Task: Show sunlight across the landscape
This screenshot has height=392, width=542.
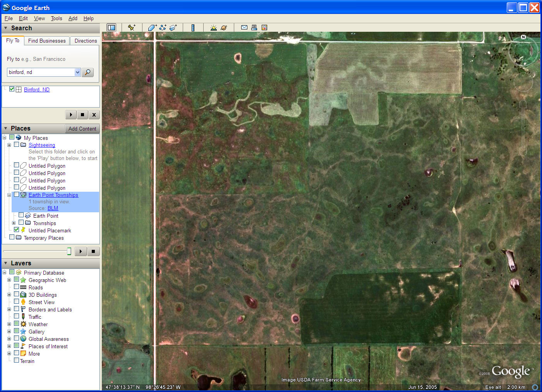Action: 213,28
